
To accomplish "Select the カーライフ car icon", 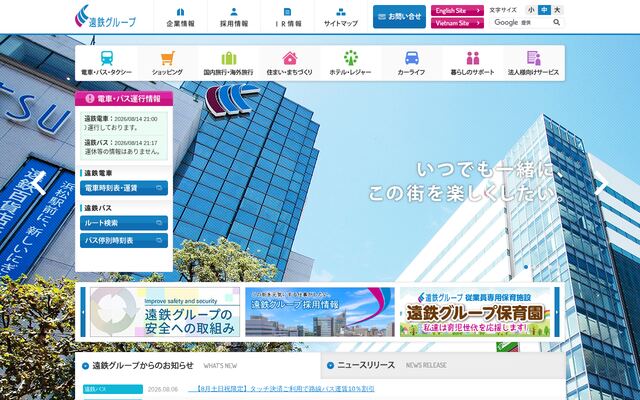I will 411,58.
